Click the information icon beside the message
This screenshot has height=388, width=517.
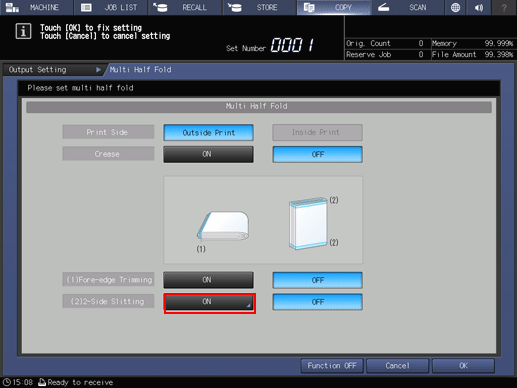coord(23,31)
